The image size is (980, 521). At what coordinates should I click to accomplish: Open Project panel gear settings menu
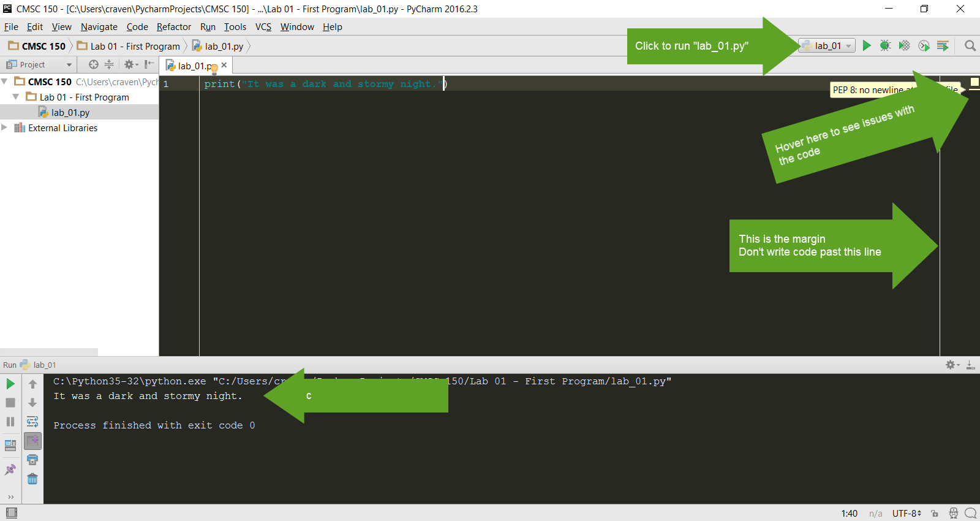coord(131,64)
